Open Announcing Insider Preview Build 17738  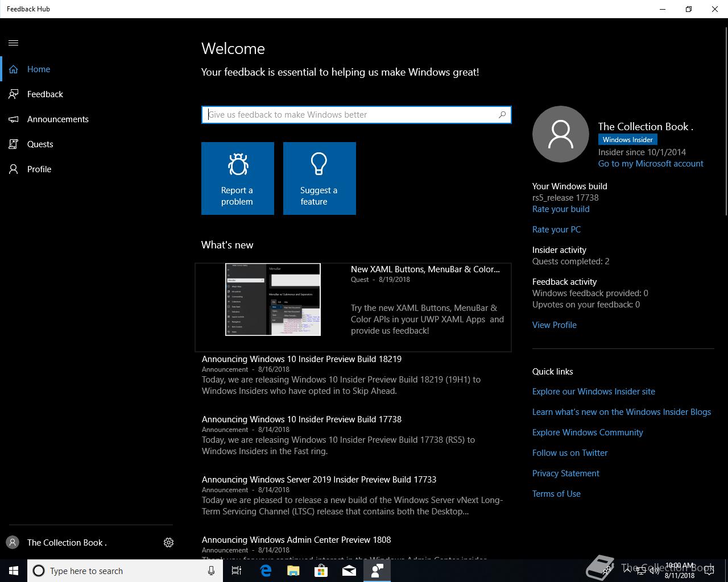[301, 419]
